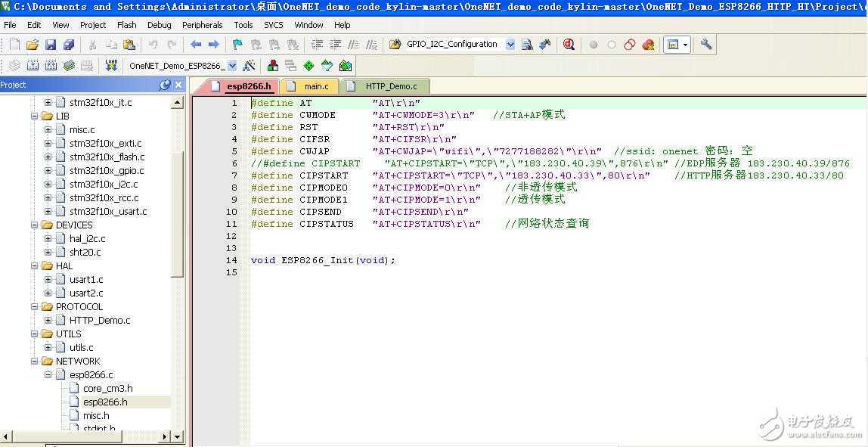Click the green diamond run-time environment icon
868x447 pixels.
point(309,66)
